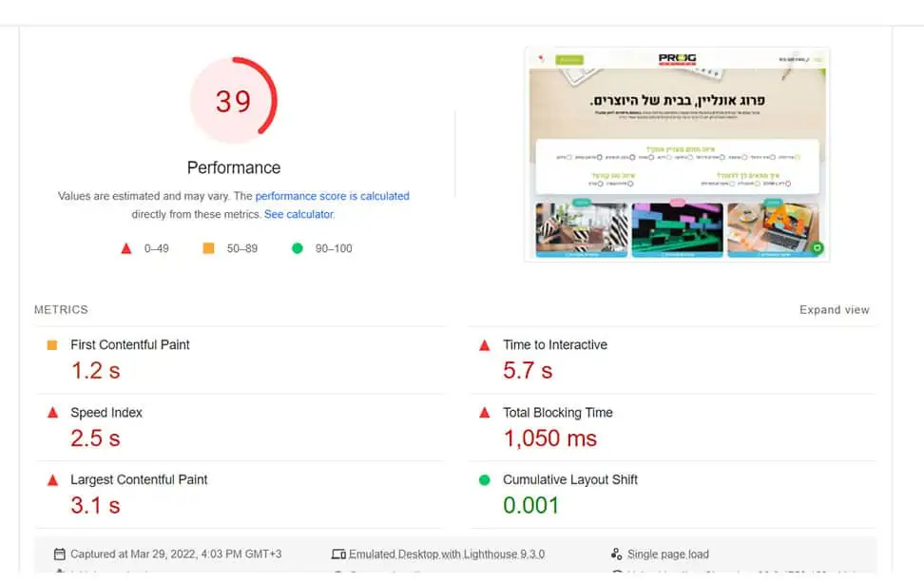The width and height of the screenshot is (924, 584).
Task: Click the "Performance" heading under the gauge
Action: point(234,167)
